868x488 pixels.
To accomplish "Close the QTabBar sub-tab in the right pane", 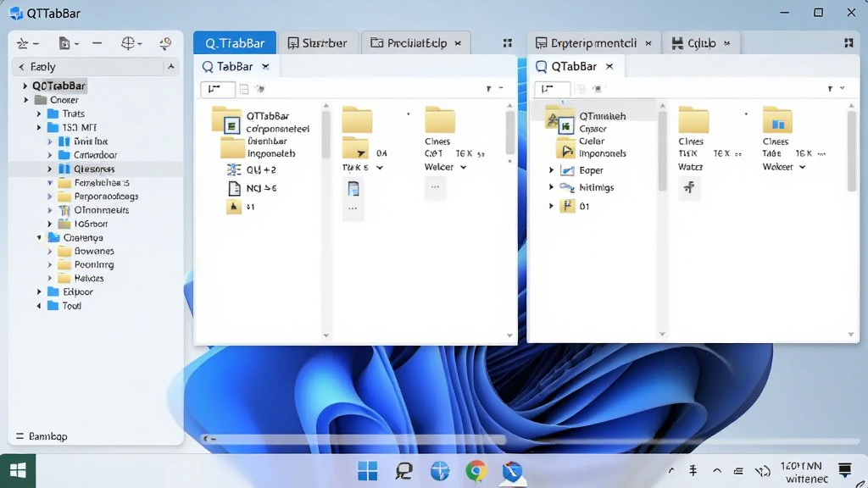I will click(x=609, y=66).
